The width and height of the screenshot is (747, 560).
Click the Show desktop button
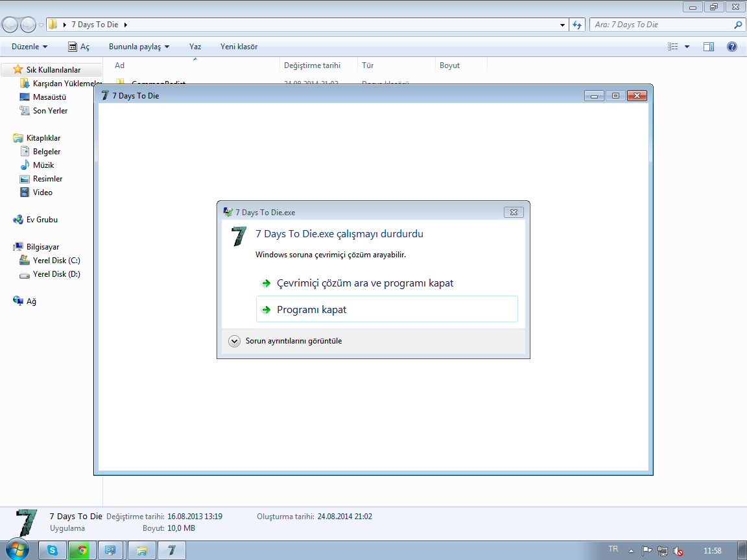coord(743,550)
